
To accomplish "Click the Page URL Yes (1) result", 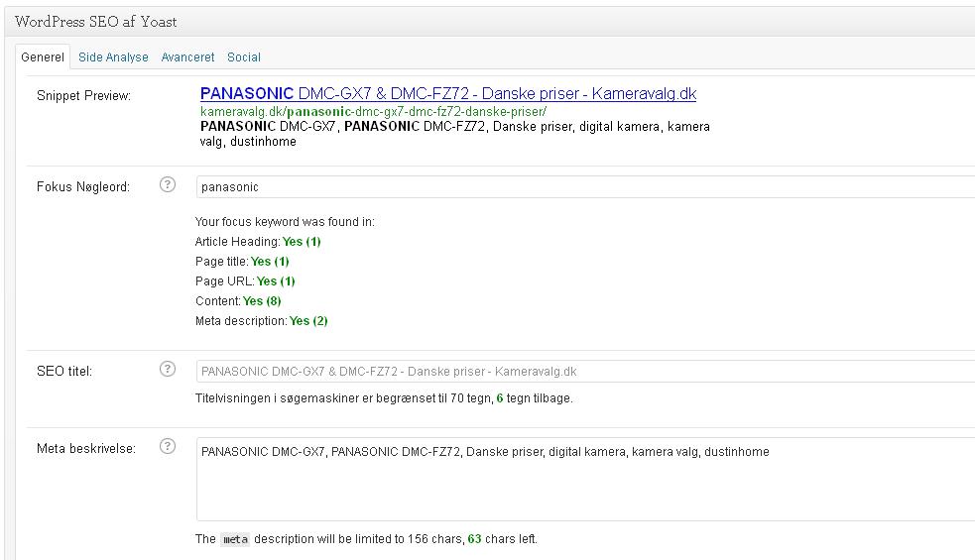I will [x=276, y=280].
